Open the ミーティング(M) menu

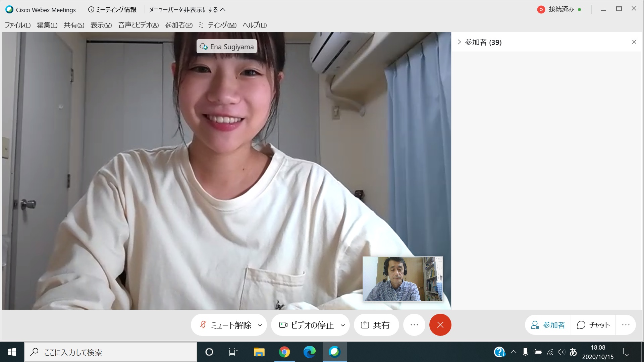coord(217,25)
